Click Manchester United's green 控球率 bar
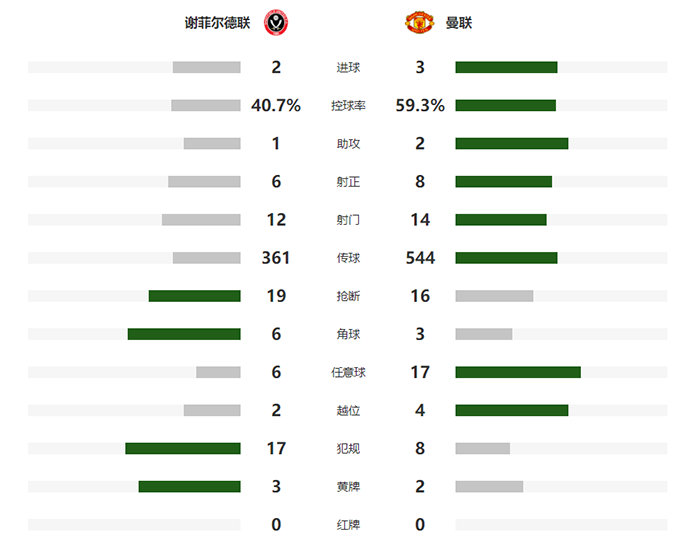This screenshot has width=700, height=550. (x=505, y=106)
